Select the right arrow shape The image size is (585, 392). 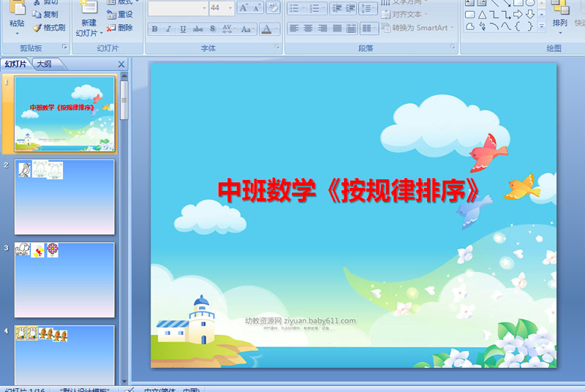(x=518, y=15)
